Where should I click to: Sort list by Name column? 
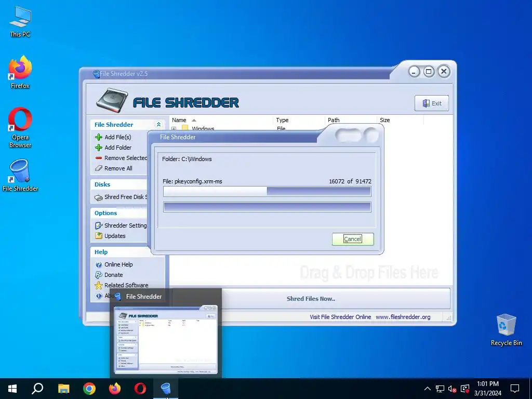(x=179, y=120)
